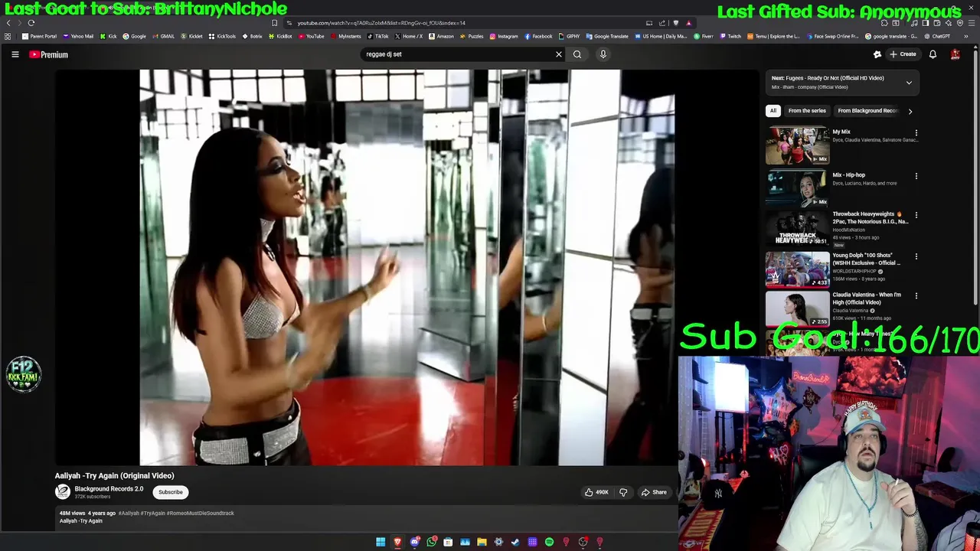Open OBS Studio from taskbar

pos(583,542)
